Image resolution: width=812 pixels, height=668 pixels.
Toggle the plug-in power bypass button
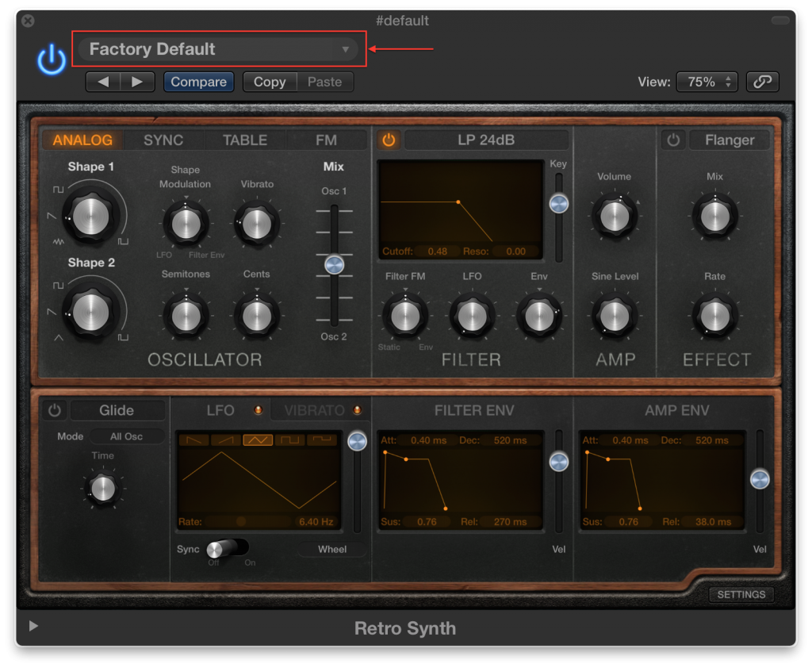coord(52,60)
